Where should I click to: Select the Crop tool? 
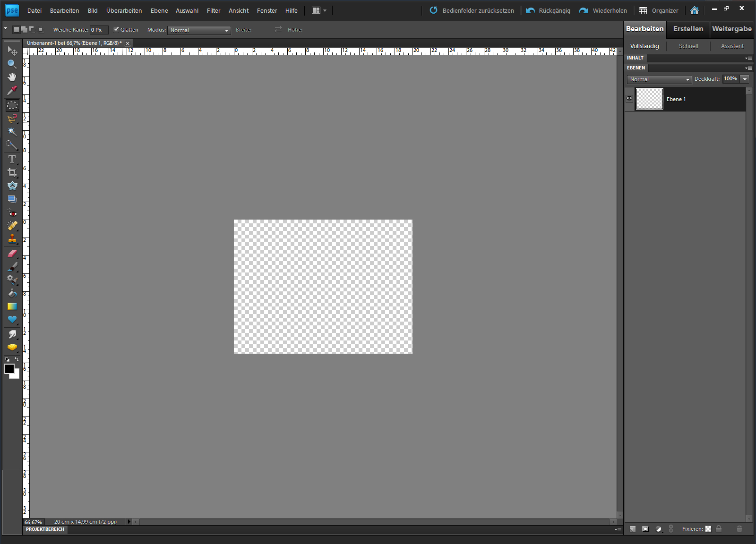point(12,173)
